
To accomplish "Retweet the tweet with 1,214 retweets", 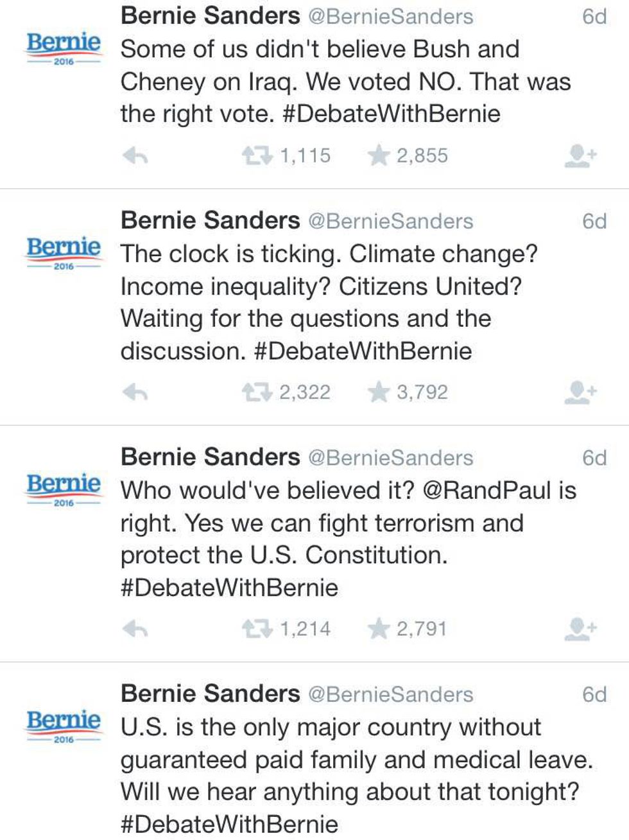I will 256,629.
